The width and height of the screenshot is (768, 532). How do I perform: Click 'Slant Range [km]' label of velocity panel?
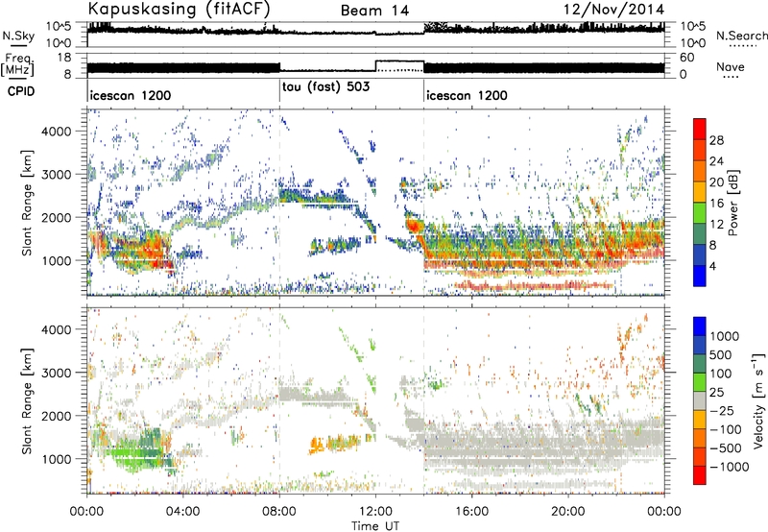[27, 400]
